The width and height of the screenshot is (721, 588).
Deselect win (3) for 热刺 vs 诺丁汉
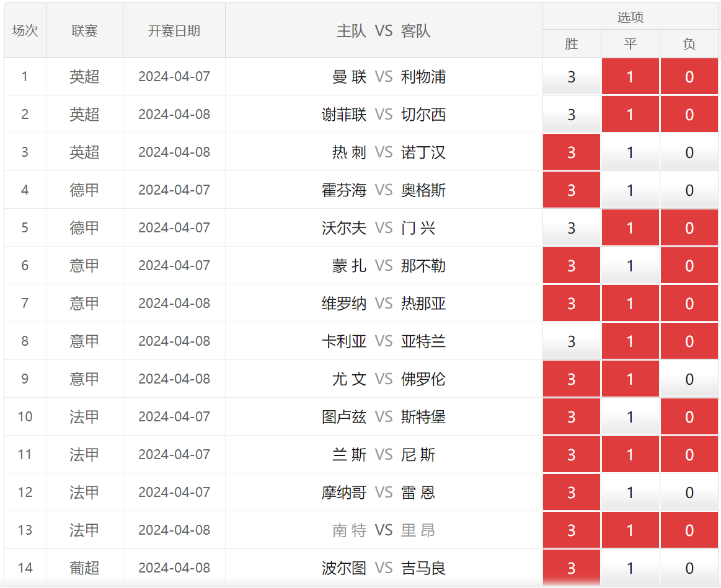pos(571,152)
